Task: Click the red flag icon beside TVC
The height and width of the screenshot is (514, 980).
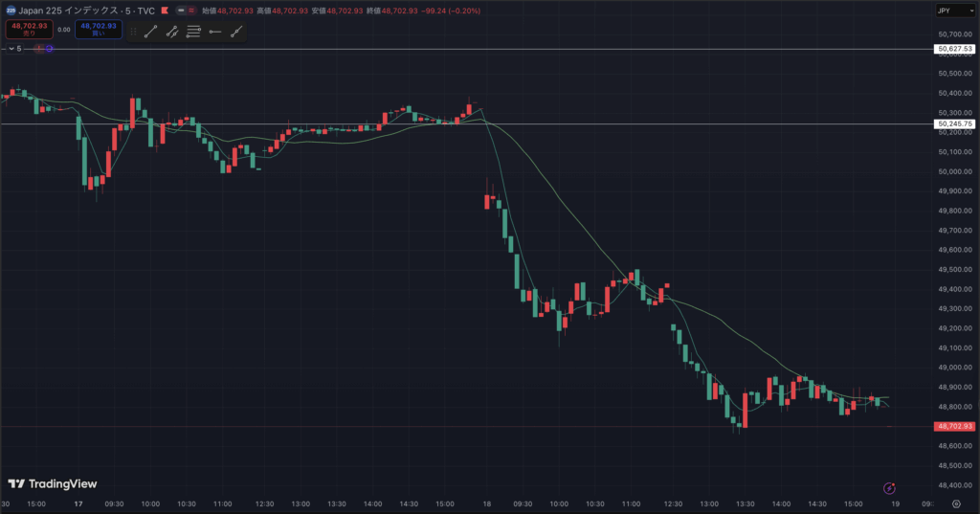Action: point(166,11)
